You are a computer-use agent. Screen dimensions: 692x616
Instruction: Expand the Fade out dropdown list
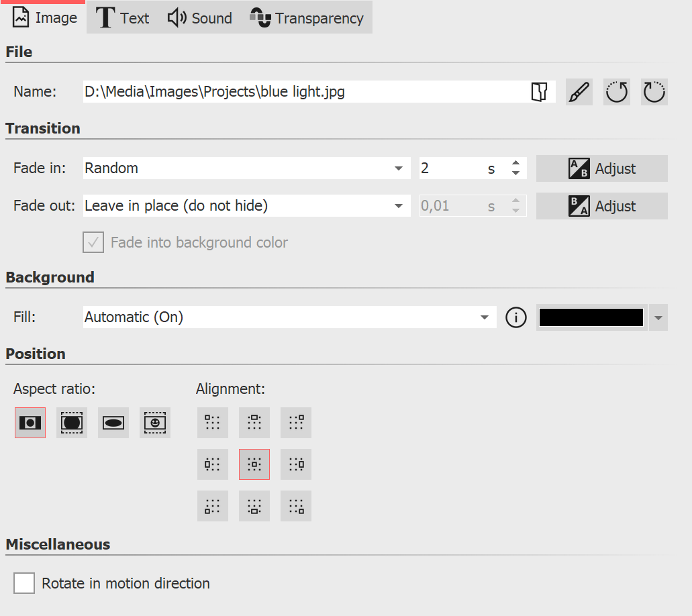click(398, 206)
